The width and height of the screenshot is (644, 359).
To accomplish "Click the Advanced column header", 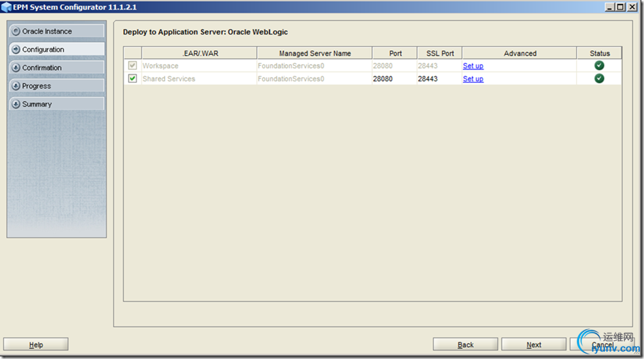I will coord(520,53).
